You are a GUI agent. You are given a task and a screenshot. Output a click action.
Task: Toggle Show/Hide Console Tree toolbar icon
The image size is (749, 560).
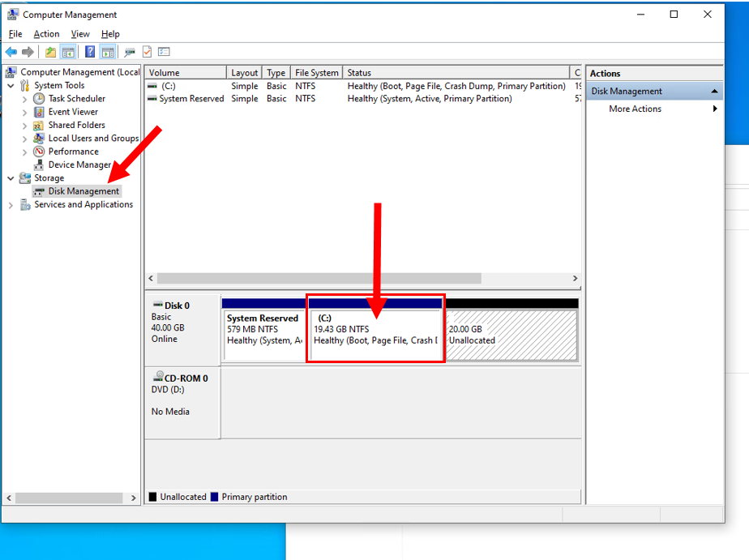[x=68, y=52]
